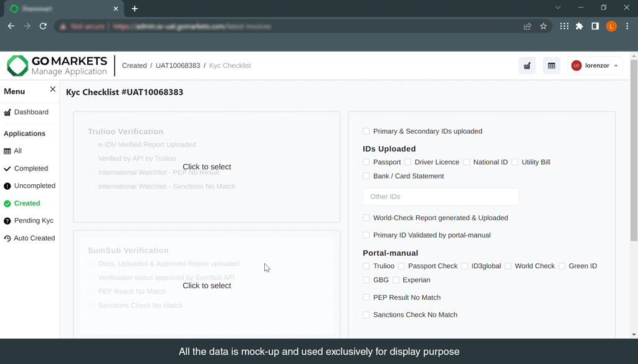Close the current browser tab
Image resolution: width=638 pixels, height=364 pixels.
pyautogui.click(x=115, y=9)
